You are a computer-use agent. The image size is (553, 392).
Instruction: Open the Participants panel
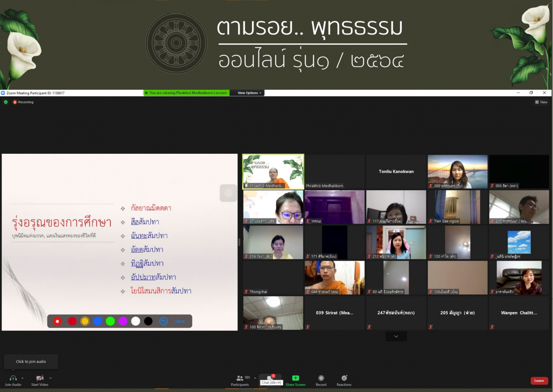coord(240,378)
